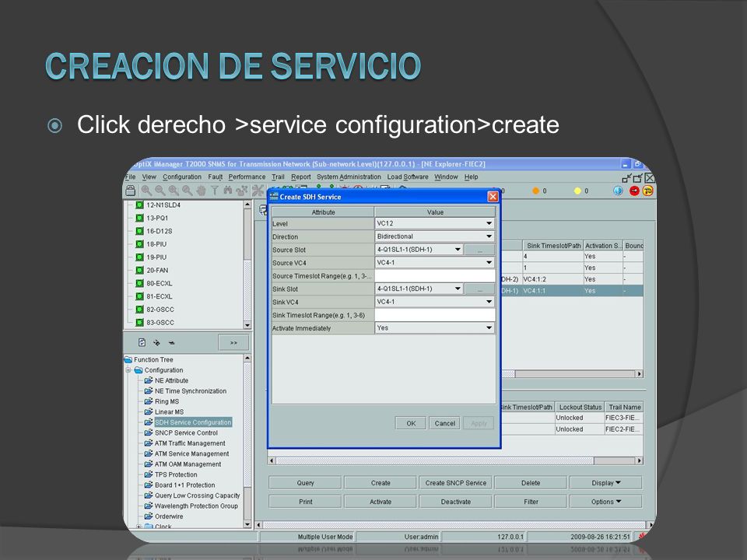The image size is (747, 560).
Task: Open the Performance menu
Action: 247,177
